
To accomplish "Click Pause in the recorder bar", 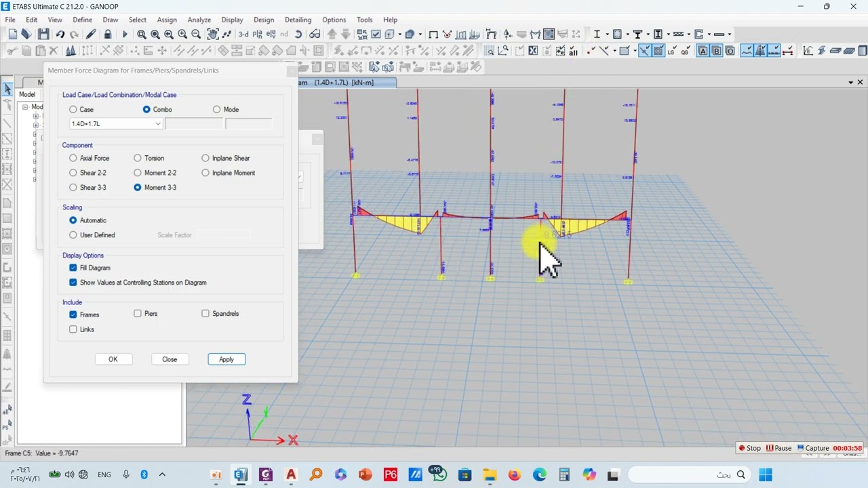I will (779, 448).
